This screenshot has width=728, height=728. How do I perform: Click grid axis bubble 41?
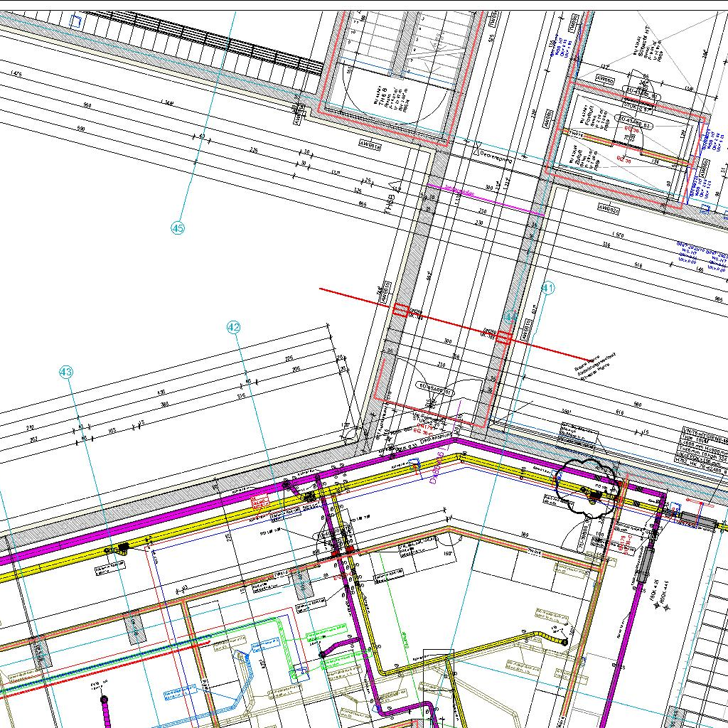[x=547, y=289]
